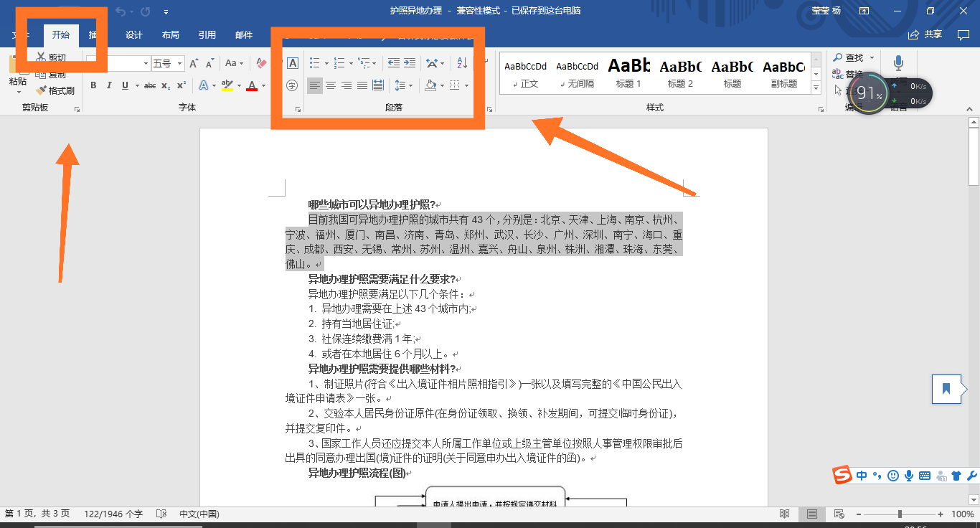The width and height of the screenshot is (980, 528).
Task: Open the 查找 find dropdown arrow
Action: (872, 58)
